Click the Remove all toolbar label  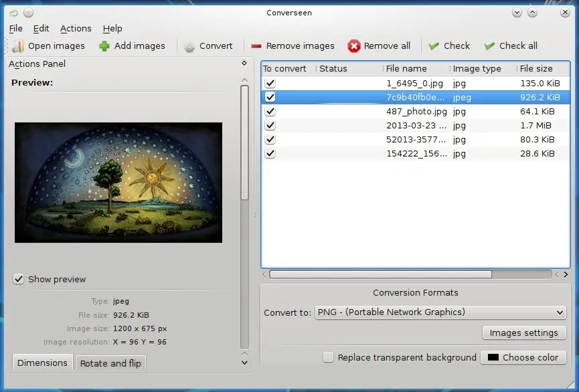click(x=387, y=45)
